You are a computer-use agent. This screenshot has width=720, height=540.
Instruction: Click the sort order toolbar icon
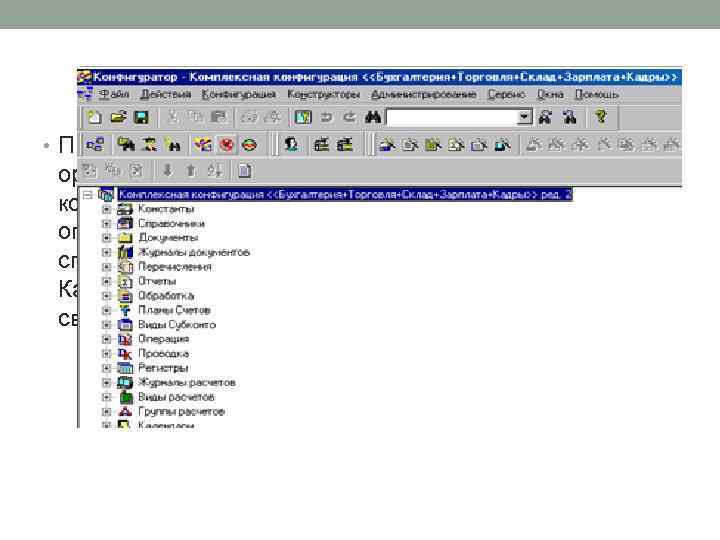214,171
